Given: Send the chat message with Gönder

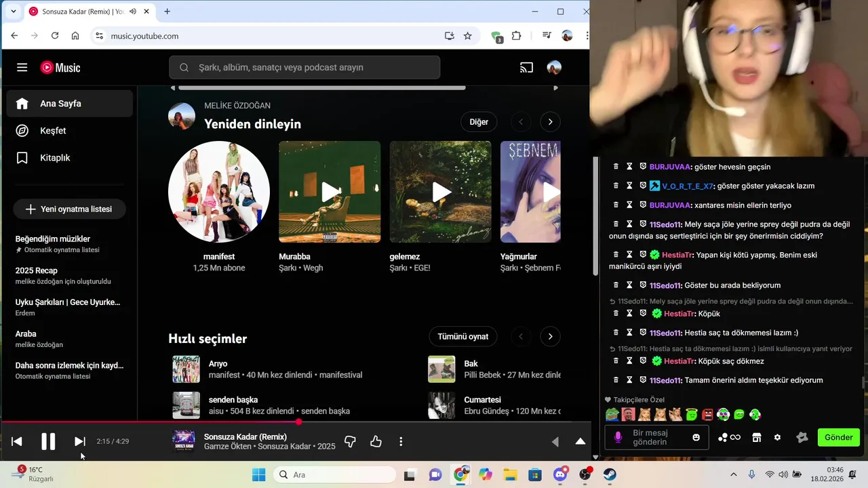Looking at the screenshot, I should coord(839,437).
